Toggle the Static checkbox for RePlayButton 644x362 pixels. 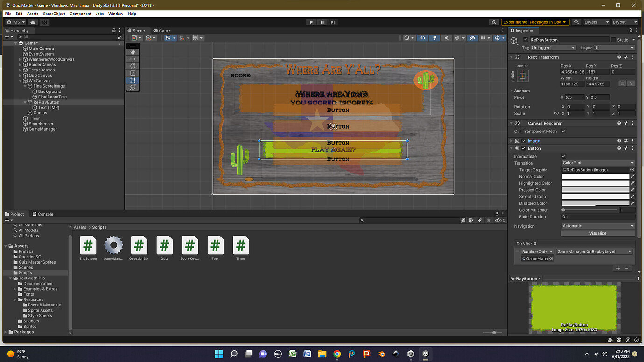613,40
